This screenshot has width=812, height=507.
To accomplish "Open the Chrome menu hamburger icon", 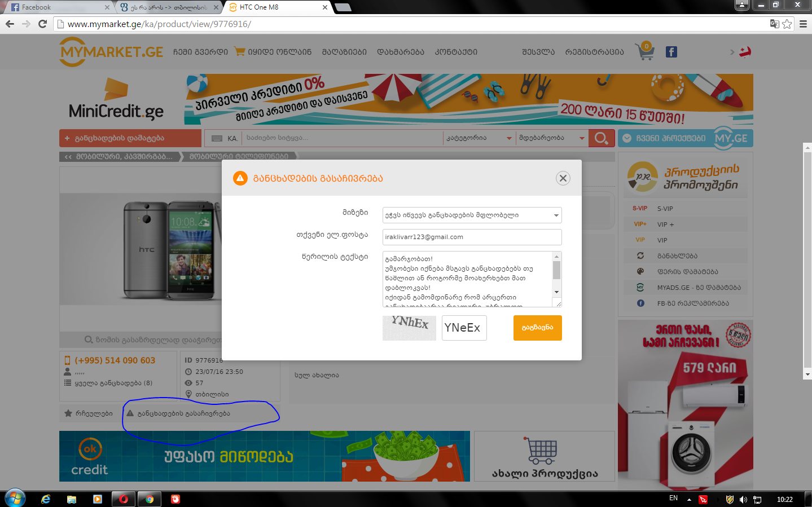I will click(803, 24).
